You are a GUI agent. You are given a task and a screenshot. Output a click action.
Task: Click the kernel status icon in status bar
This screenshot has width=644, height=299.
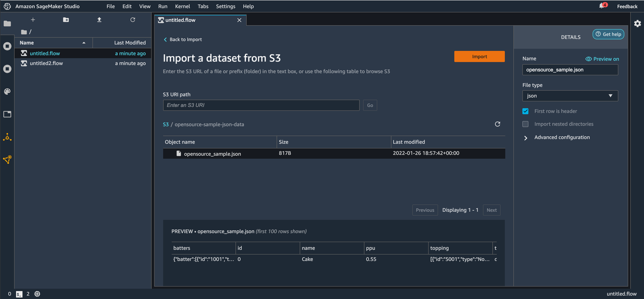37,294
